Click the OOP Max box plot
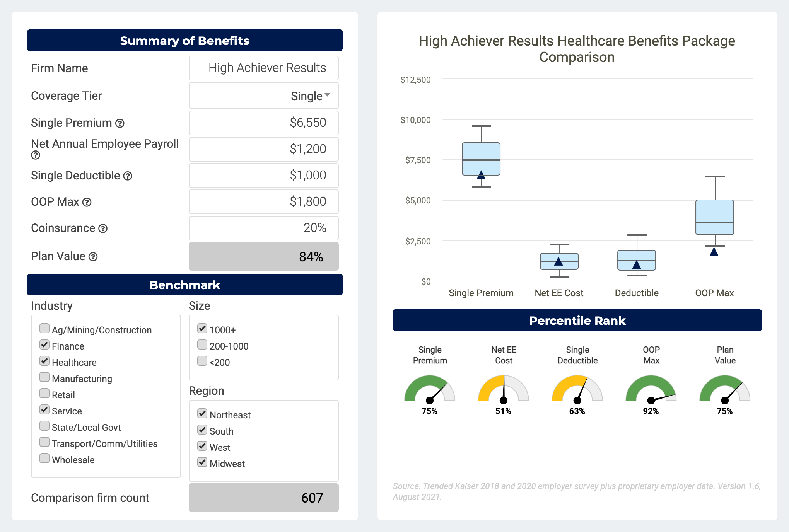The image size is (789, 532). tap(715, 211)
